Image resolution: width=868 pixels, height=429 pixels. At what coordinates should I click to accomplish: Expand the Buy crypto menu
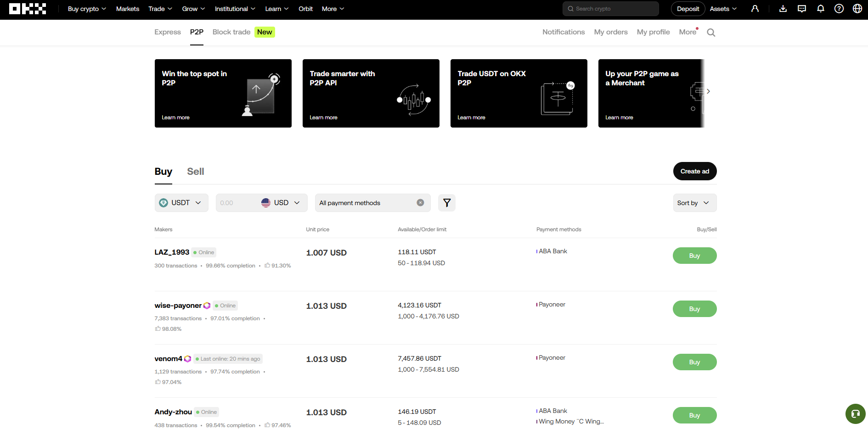pyautogui.click(x=87, y=9)
